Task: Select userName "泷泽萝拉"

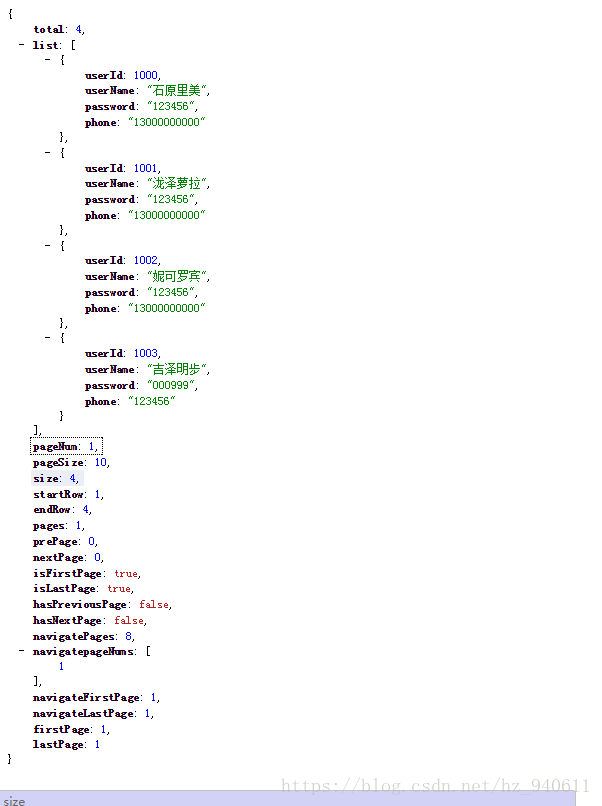Action: (177, 184)
